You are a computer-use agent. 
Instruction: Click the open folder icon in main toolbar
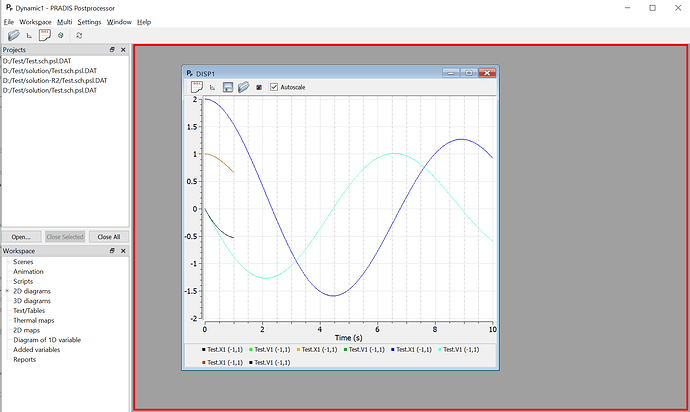tap(14, 35)
